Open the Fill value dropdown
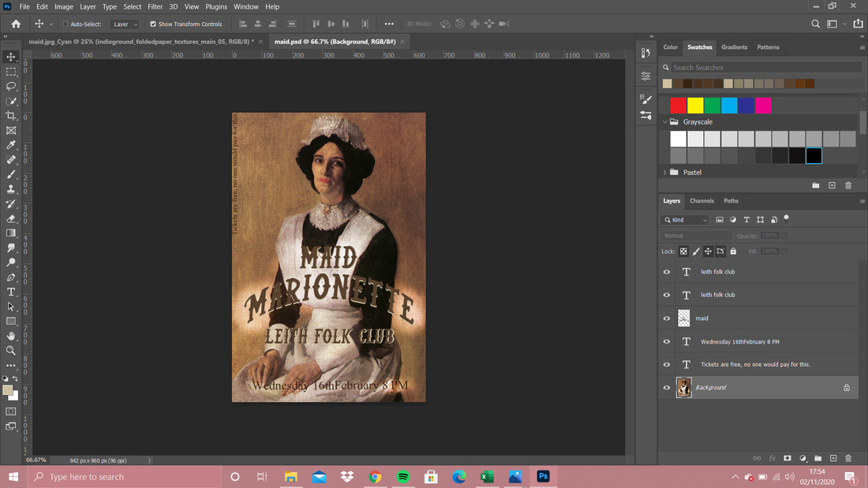868x488 pixels. point(784,251)
